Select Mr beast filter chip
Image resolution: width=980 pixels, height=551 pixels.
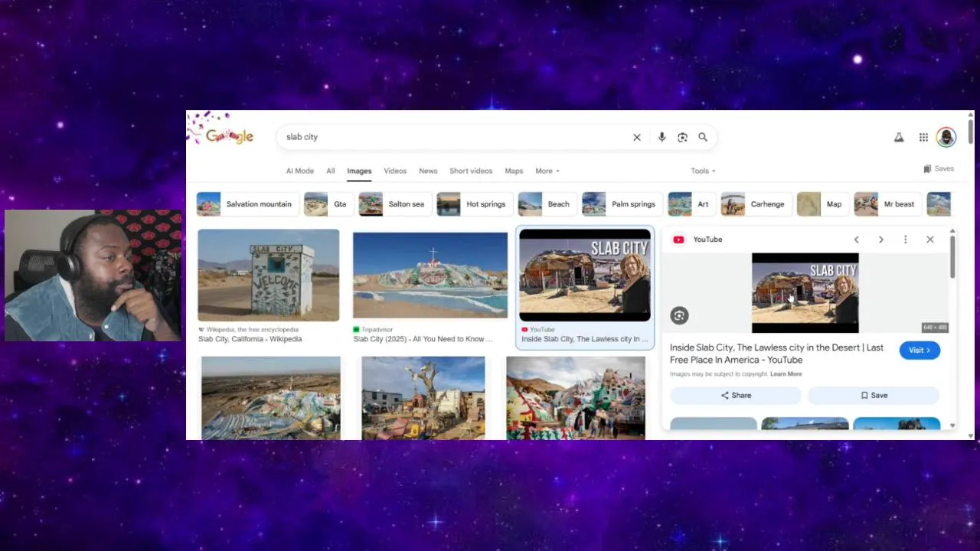pyautogui.click(x=887, y=204)
